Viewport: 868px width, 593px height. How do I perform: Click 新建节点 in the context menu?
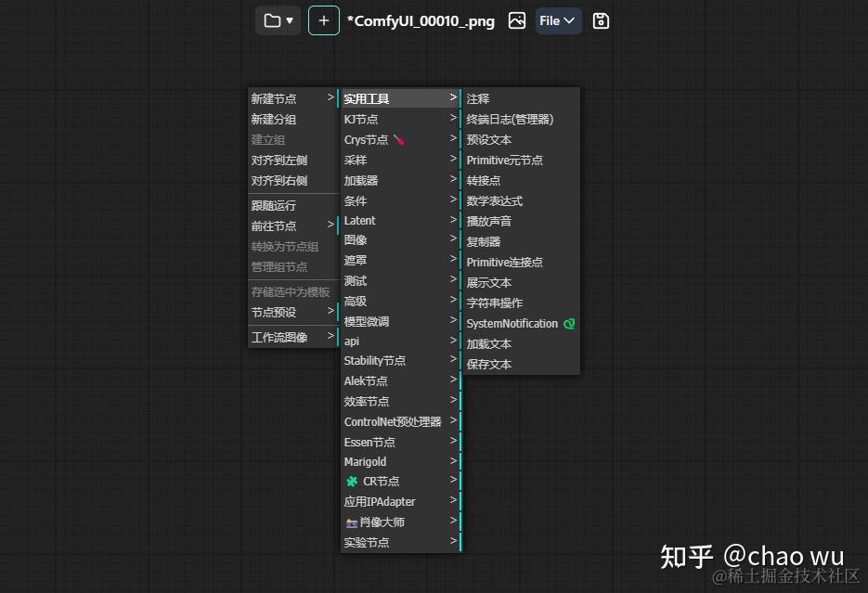(273, 97)
